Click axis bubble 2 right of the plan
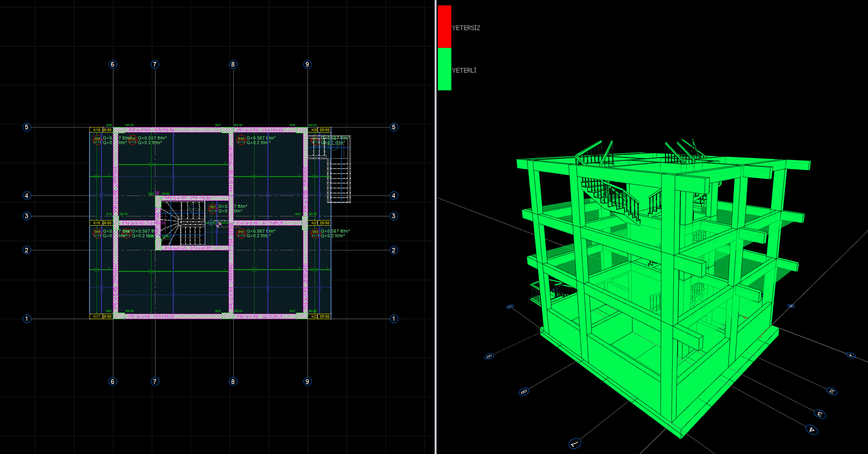Screen dimensions: 868x454 pos(394,250)
